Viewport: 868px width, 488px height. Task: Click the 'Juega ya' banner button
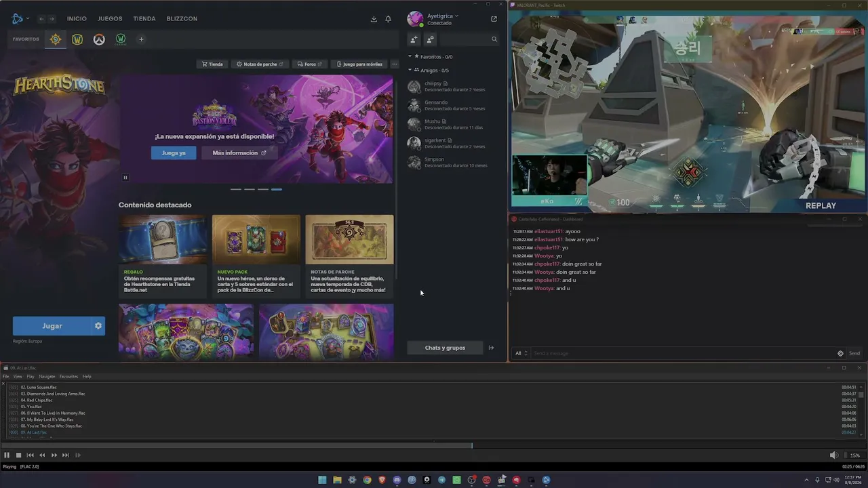click(x=174, y=153)
